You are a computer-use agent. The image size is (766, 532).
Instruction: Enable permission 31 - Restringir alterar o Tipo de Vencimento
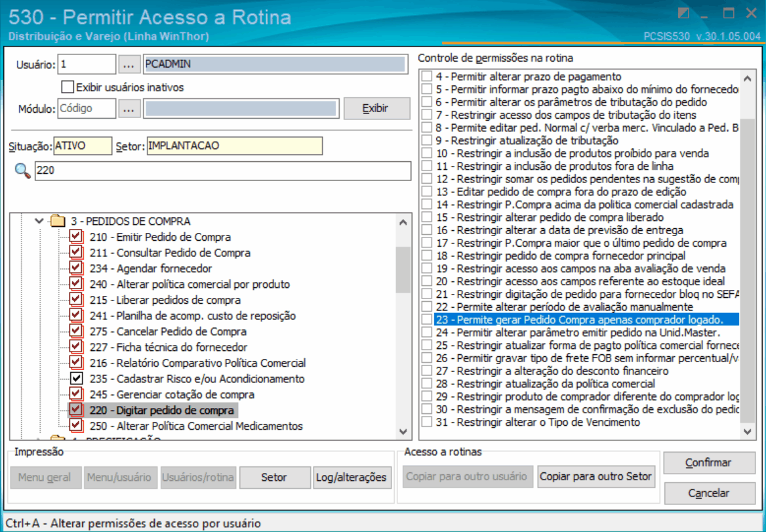pyautogui.click(x=427, y=422)
